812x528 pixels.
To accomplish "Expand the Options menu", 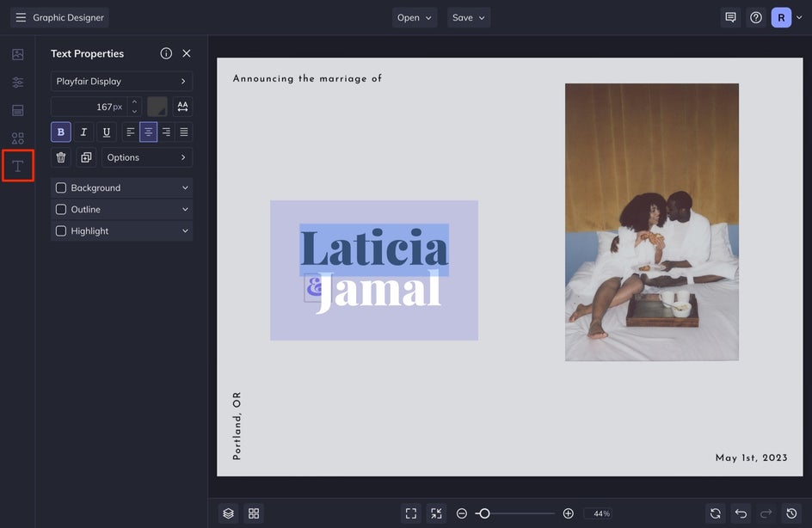I will coord(147,157).
